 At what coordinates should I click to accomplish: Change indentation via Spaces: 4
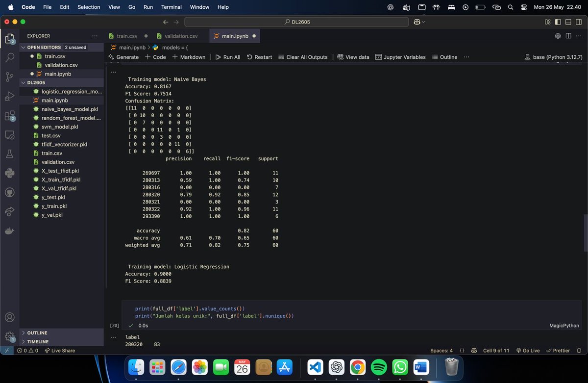441,351
